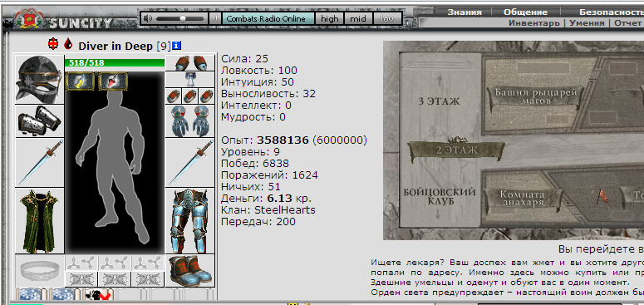The width and height of the screenshot is (644, 305).
Task: Go to Инвентарь
Action: coord(534,23)
